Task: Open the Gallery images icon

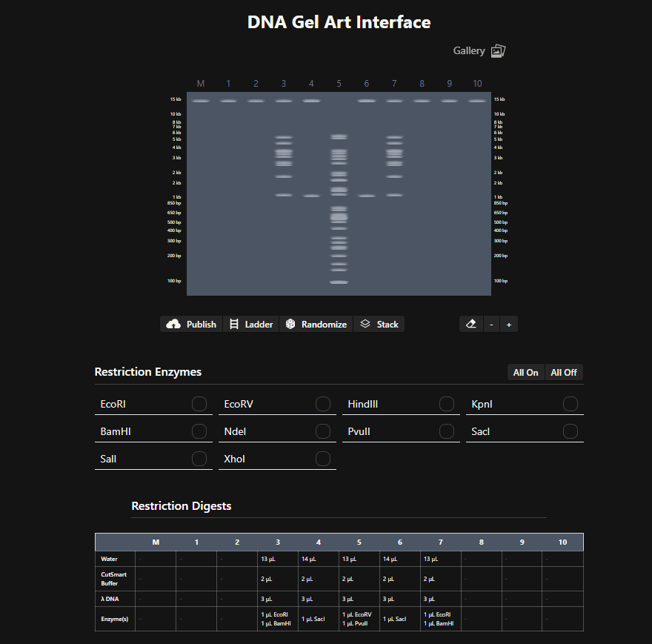Action: coord(498,51)
